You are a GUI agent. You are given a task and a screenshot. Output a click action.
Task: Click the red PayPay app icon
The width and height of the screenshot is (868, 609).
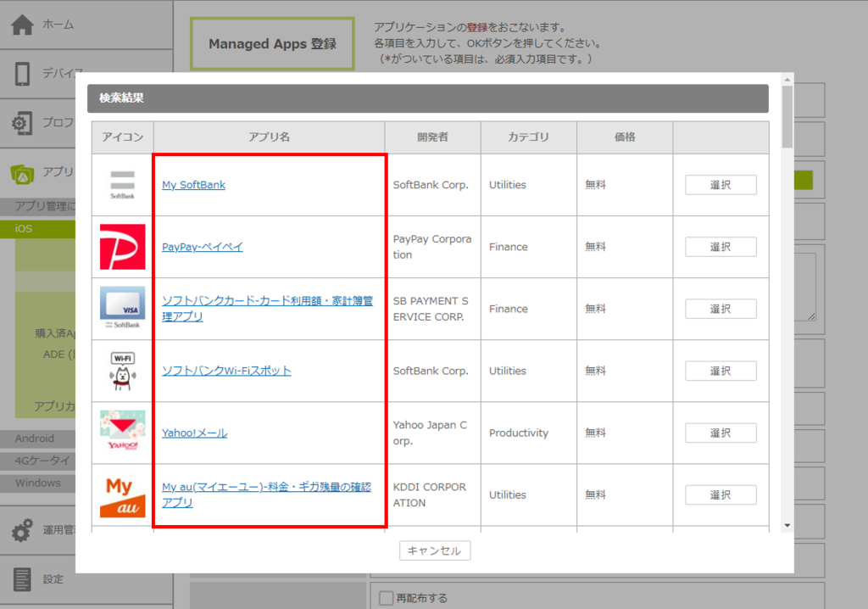[123, 247]
